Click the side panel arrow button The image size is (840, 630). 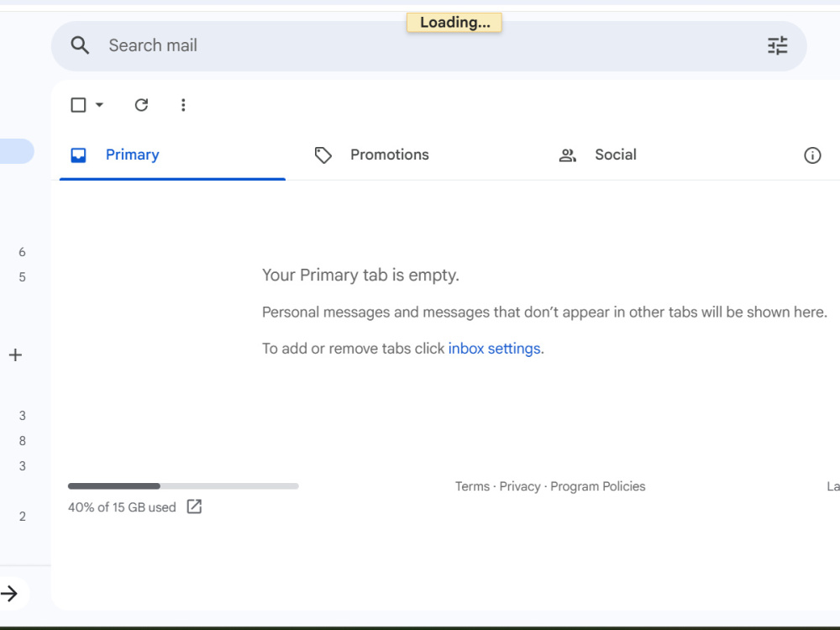[9, 594]
